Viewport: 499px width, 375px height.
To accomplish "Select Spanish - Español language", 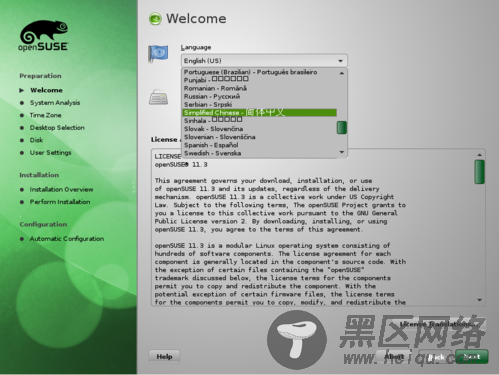I will point(259,145).
